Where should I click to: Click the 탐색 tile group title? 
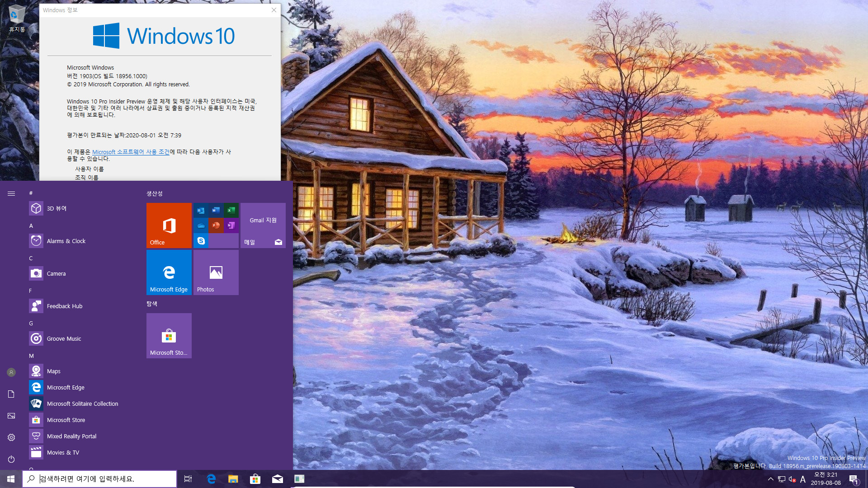[x=152, y=304]
